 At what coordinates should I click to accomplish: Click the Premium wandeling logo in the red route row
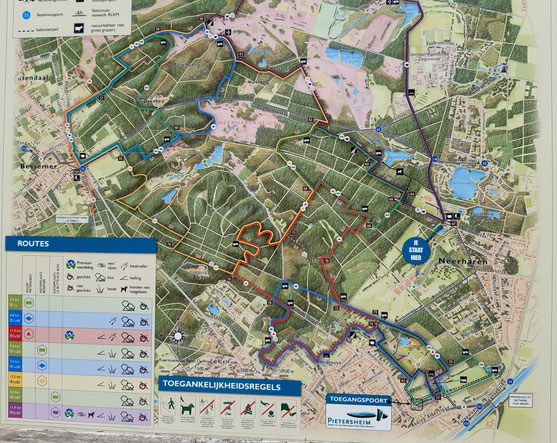[70, 335]
